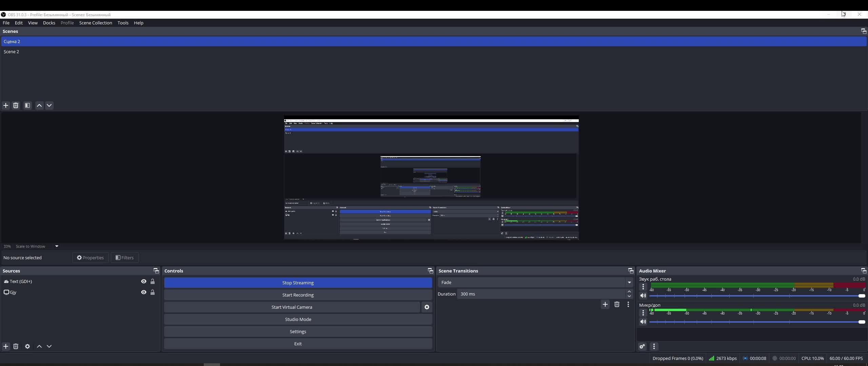
Task: Open Virtual Camera configuration gear
Action: [x=427, y=307]
